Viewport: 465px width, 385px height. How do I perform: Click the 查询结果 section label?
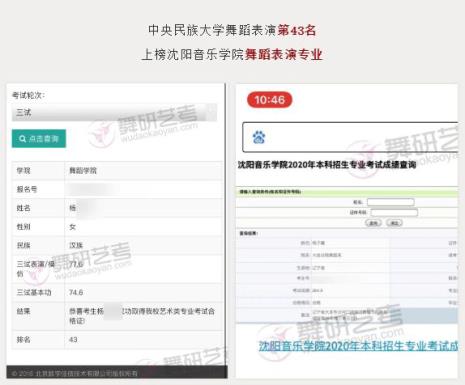pyautogui.click(x=248, y=233)
